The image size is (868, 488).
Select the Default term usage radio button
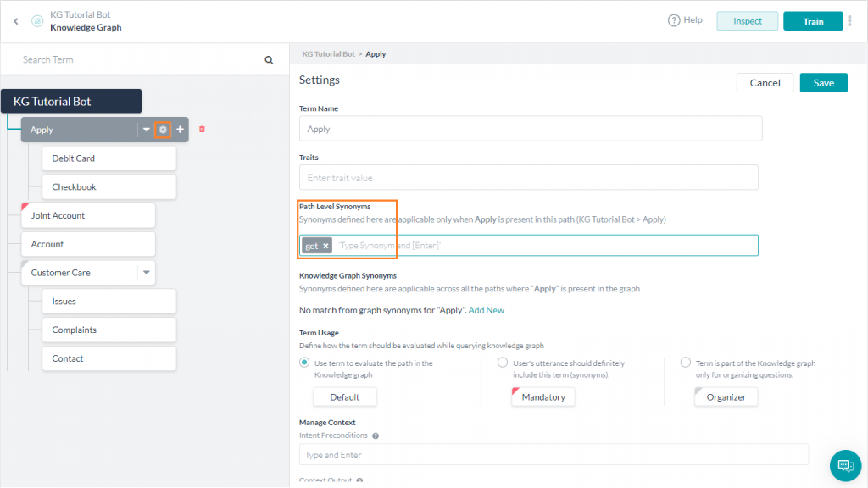tap(303, 362)
